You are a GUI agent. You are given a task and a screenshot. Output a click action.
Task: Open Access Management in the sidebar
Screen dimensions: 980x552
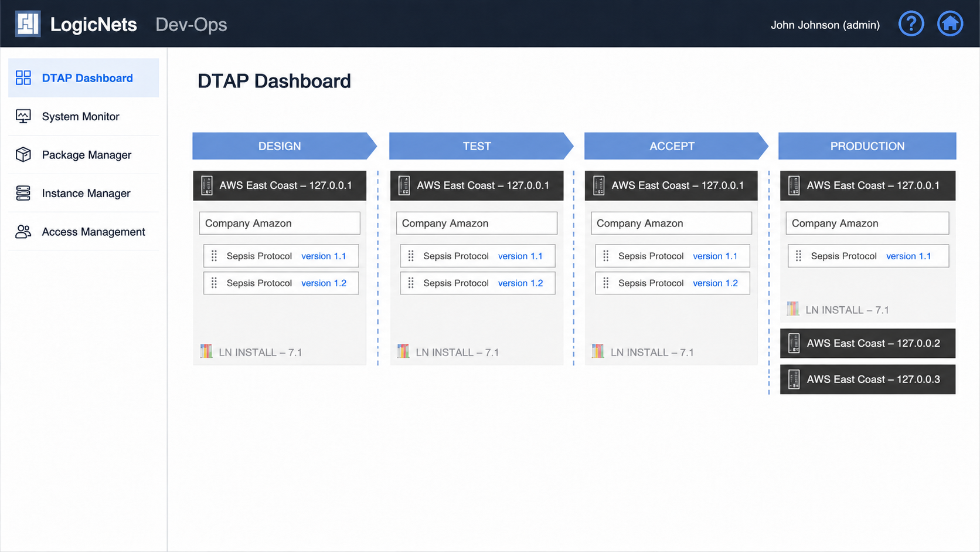click(83, 232)
